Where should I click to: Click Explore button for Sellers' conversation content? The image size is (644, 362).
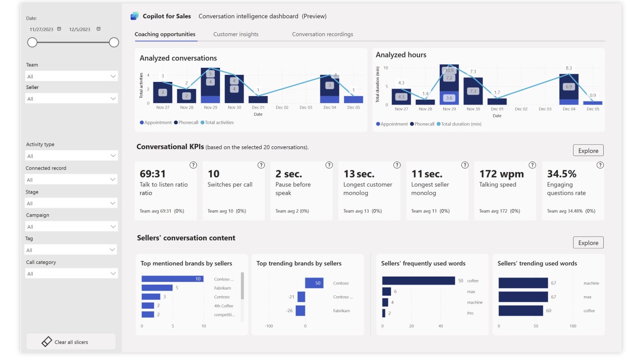588,242
